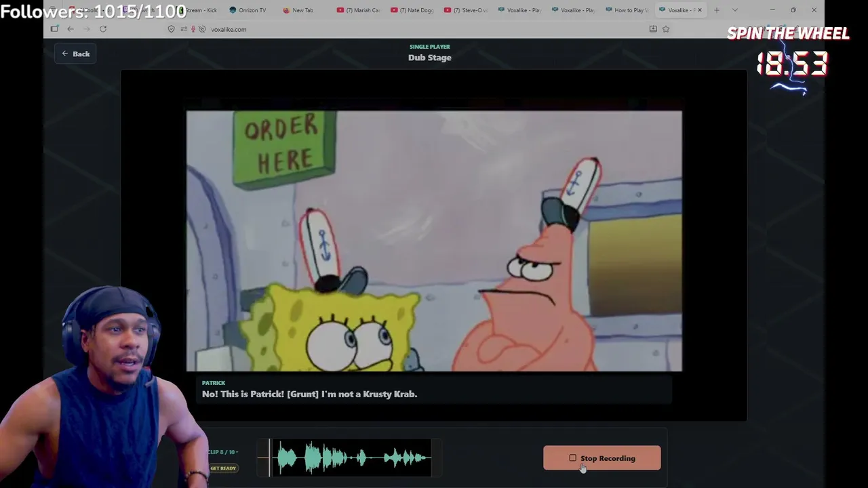Image resolution: width=868 pixels, height=488 pixels.
Task: Switch to the Steve-O YouTube tab
Action: pos(466,10)
